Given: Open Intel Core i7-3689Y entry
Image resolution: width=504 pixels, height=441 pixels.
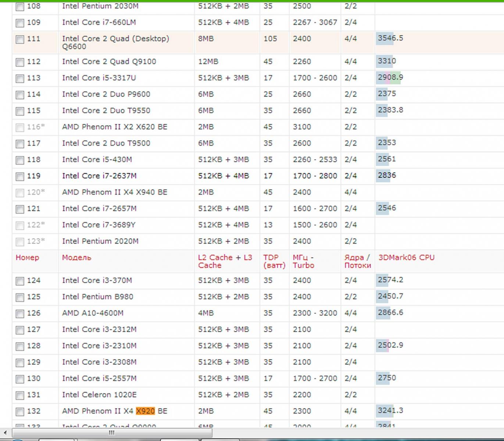Looking at the screenshot, I should point(99,225).
